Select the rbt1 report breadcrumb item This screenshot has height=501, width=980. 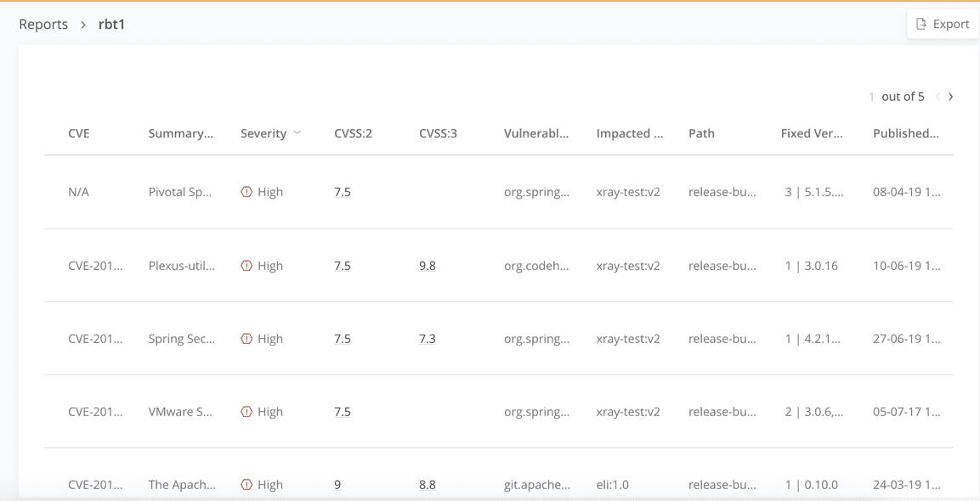pyautogui.click(x=111, y=24)
